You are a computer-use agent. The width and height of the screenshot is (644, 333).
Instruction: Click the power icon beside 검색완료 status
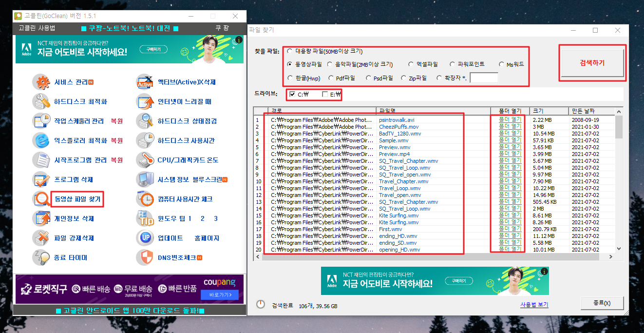coord(261,304)
